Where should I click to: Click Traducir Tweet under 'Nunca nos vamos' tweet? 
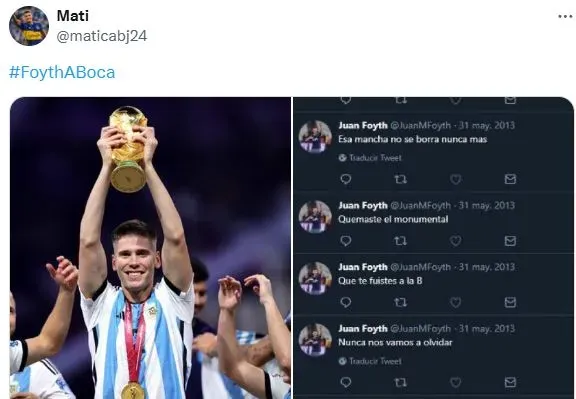point(370,361)
